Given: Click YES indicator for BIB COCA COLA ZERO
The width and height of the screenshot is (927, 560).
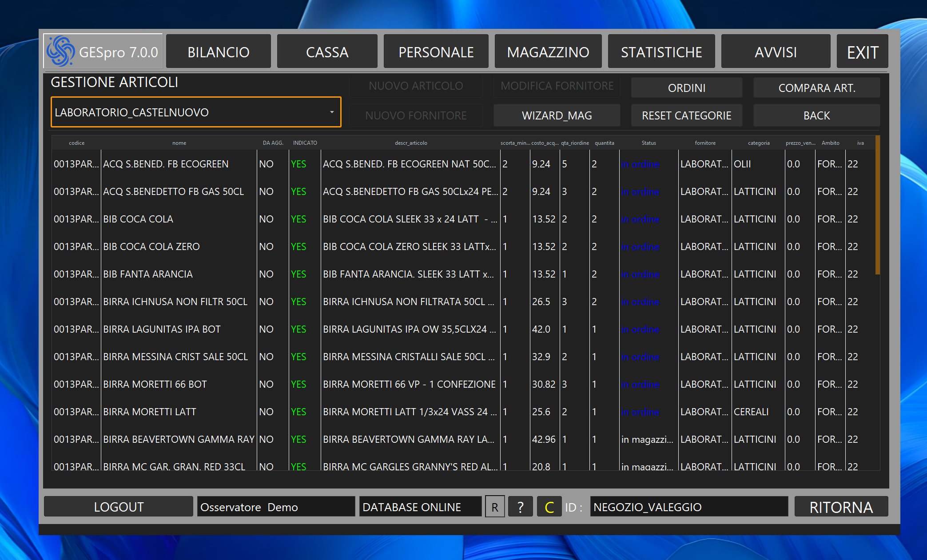Looking at the screenshot, I should pos(304,246).
